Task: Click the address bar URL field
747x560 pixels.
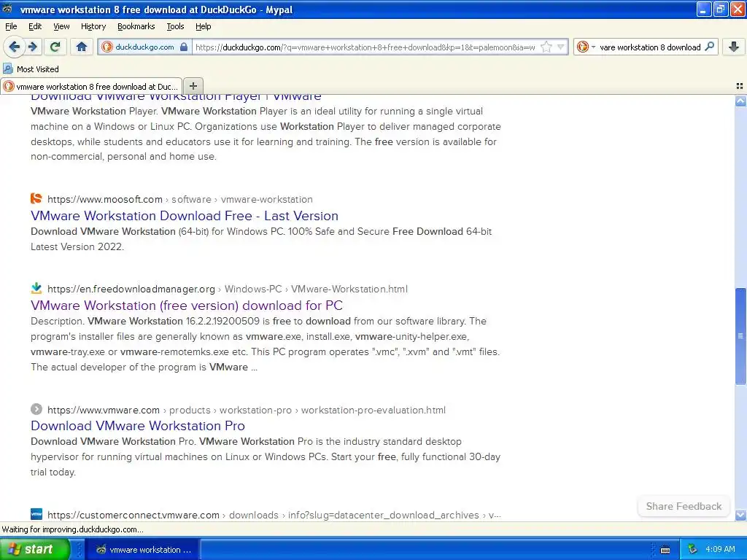Action: (x=365, y=47)
